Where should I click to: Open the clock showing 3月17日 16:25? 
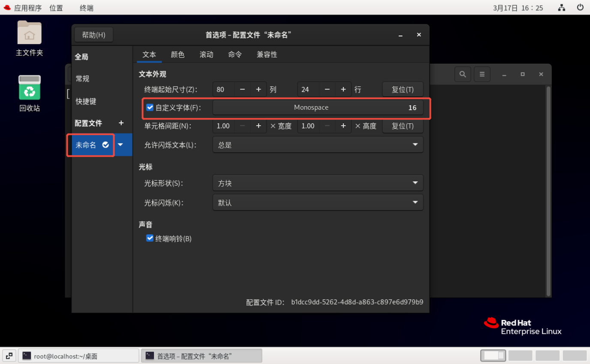click(x=518, y=8)
